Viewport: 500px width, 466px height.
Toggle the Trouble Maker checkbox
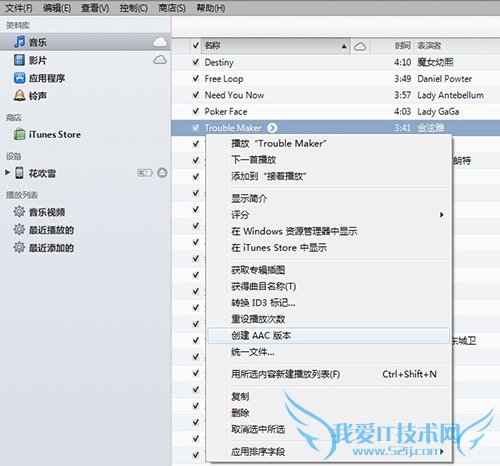[x=196, y=128]
